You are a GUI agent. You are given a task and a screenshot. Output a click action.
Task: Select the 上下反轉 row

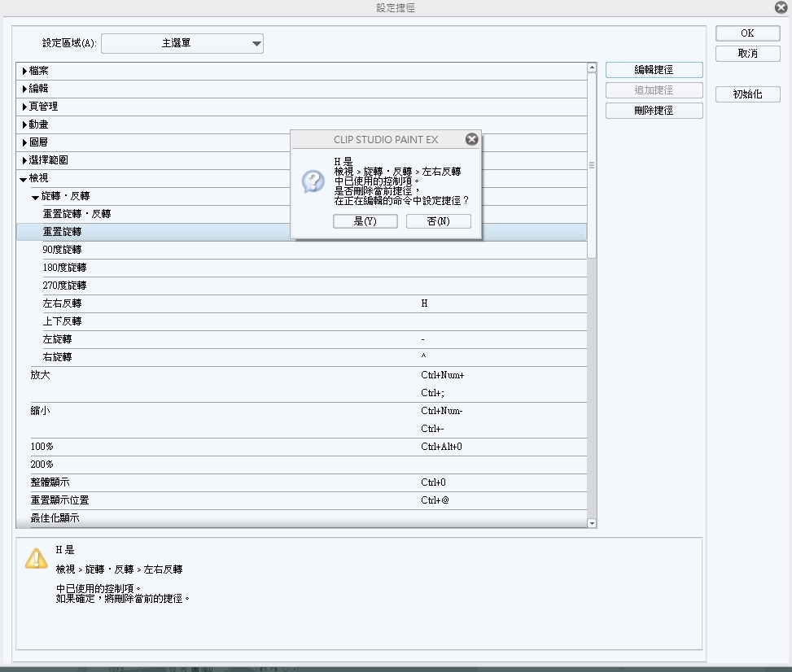(301, 321)
